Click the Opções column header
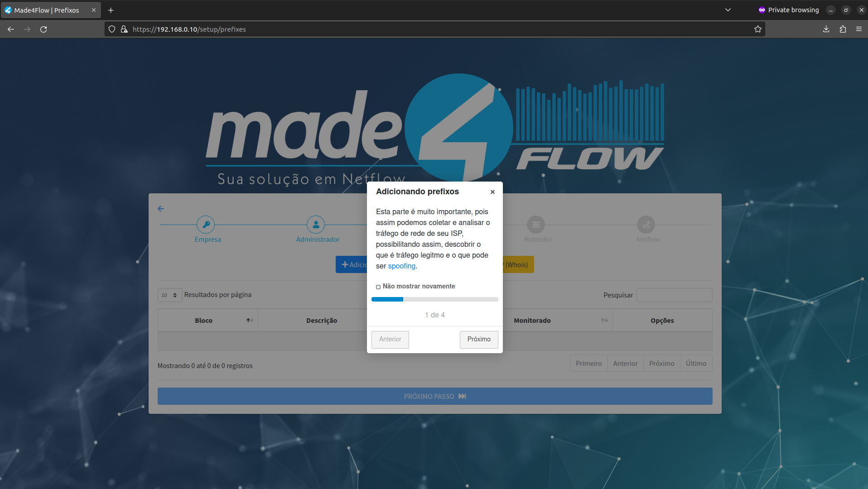The width and height of the screenshot is (868, 489). (662, 321)
